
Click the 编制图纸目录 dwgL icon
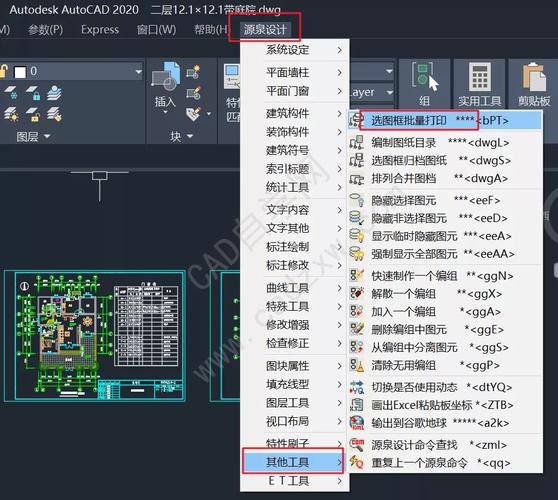tap(356, 142)
